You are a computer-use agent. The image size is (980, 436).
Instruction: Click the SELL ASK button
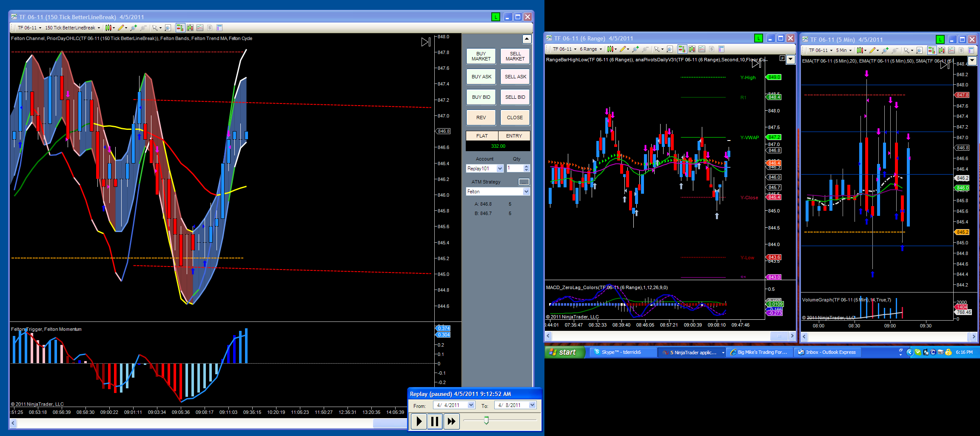[x=515, y=77]
